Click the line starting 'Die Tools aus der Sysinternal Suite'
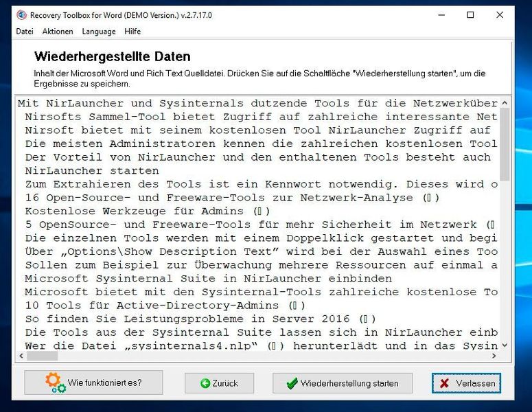 click(x=262, y=332)
